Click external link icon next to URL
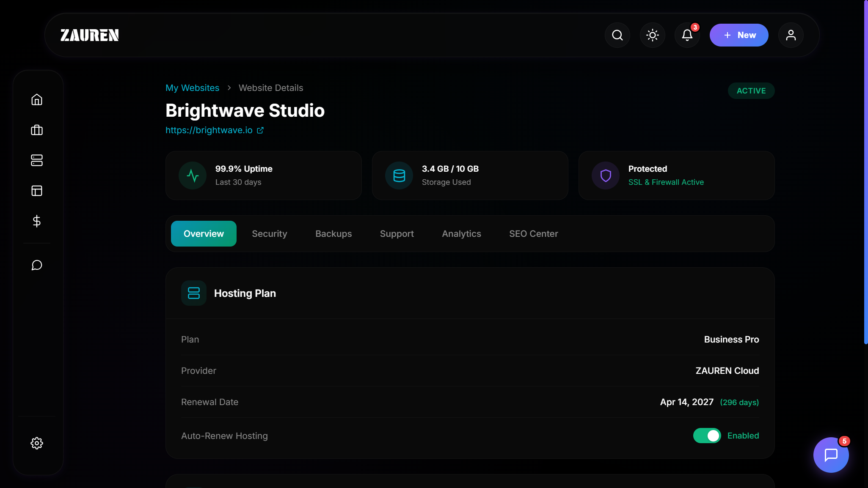 pos(260,130)
